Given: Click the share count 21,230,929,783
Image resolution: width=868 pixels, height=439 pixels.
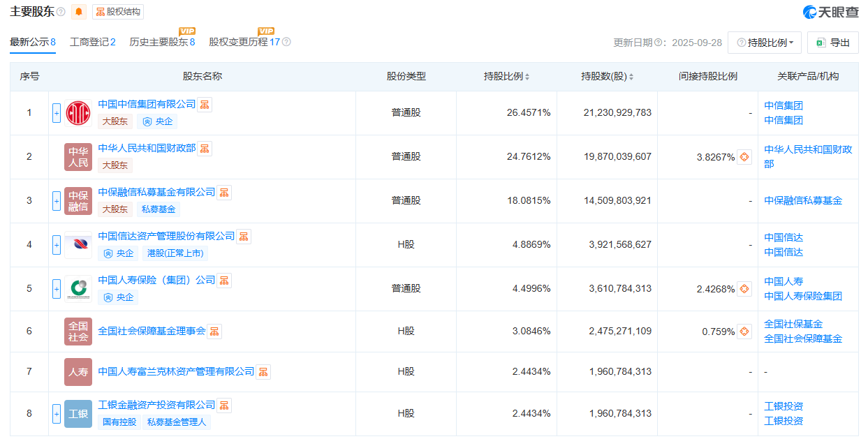Looking at the screenshot, I should tap(617, 113).
